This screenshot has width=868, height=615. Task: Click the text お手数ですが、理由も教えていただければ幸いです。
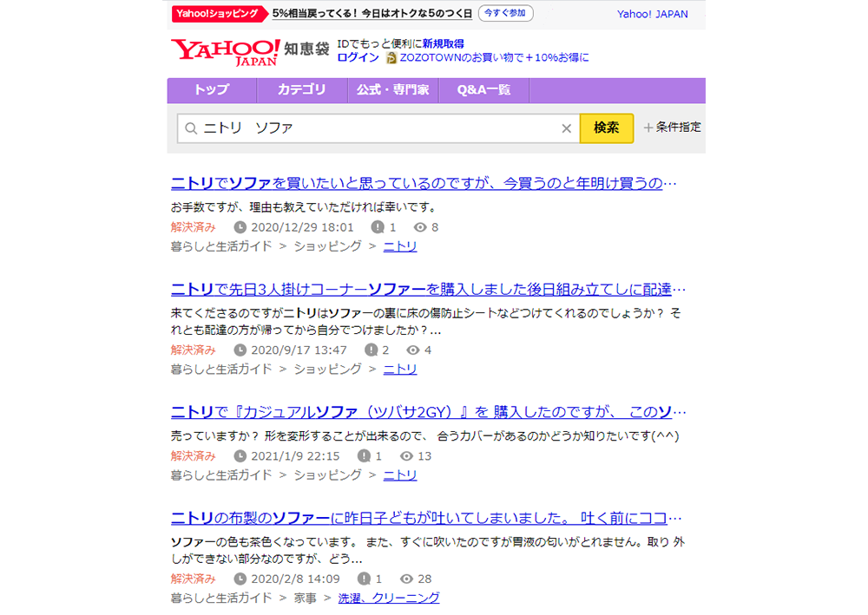tap(305, 207)
